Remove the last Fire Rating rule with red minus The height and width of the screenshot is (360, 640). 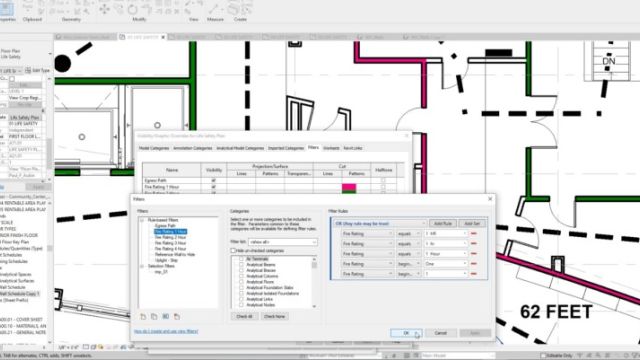[474, 274]
